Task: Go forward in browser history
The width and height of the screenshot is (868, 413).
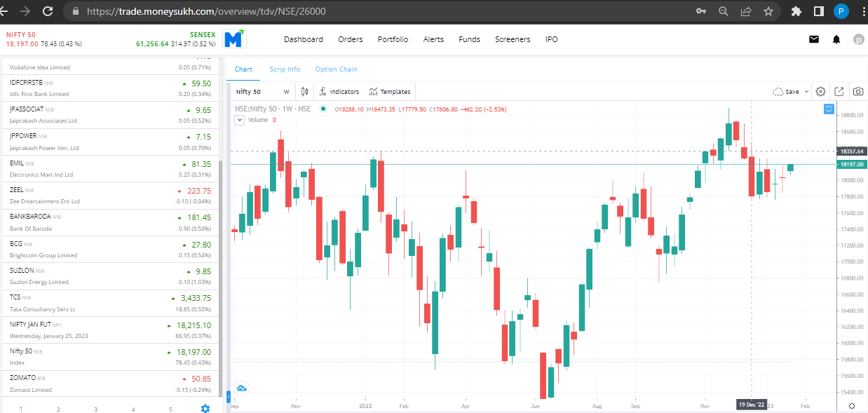Action: point(25,11)
